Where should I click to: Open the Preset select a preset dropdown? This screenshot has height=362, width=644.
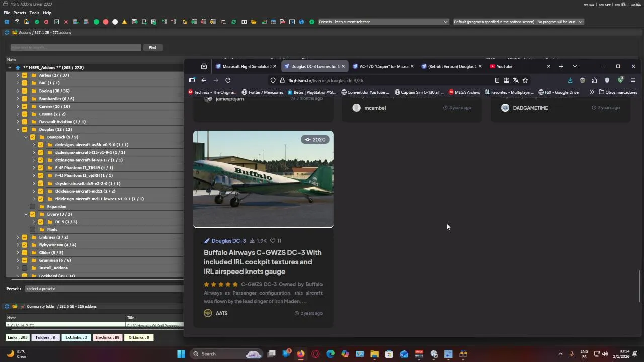[104, 289]
